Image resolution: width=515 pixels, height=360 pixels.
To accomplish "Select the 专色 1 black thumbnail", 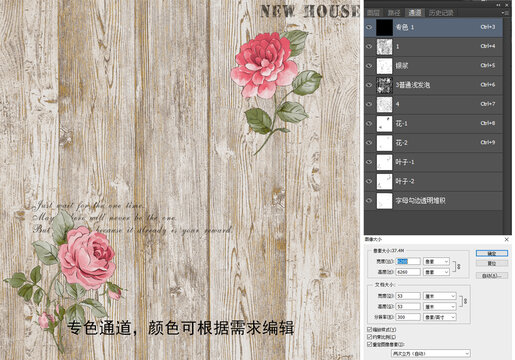I will (384, 27).
